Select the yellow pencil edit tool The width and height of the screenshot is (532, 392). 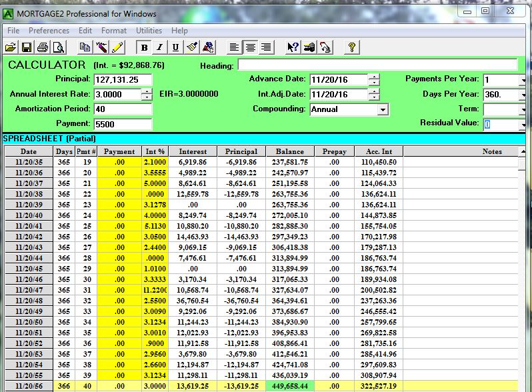tap(118, 47)
